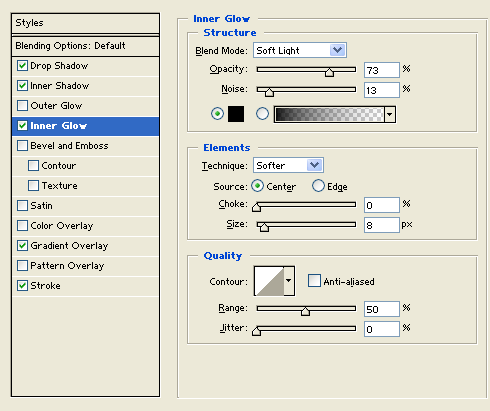Select the Edge source radio button
Viewport: 490px width, 411px height.
(x=318, y=186)
